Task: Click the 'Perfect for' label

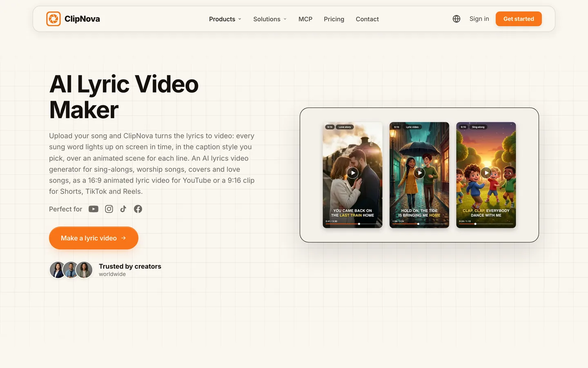Action: pyautogui.click(x=65, y=209)
